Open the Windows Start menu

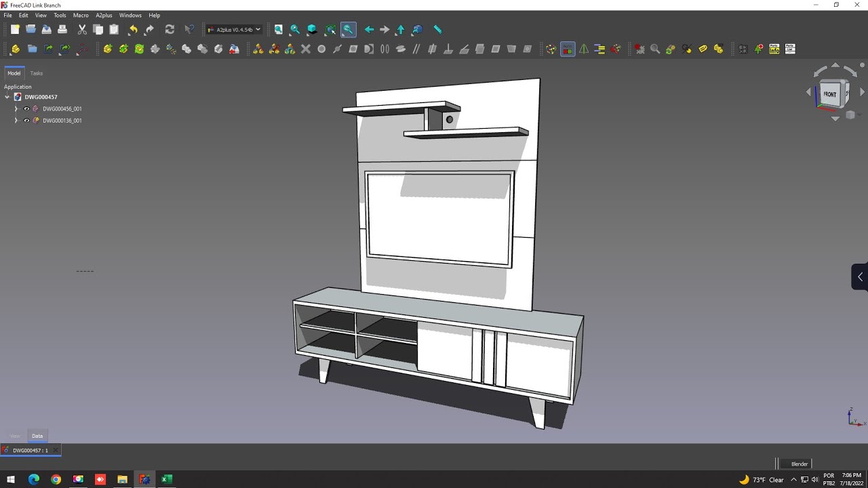(11, 479)
